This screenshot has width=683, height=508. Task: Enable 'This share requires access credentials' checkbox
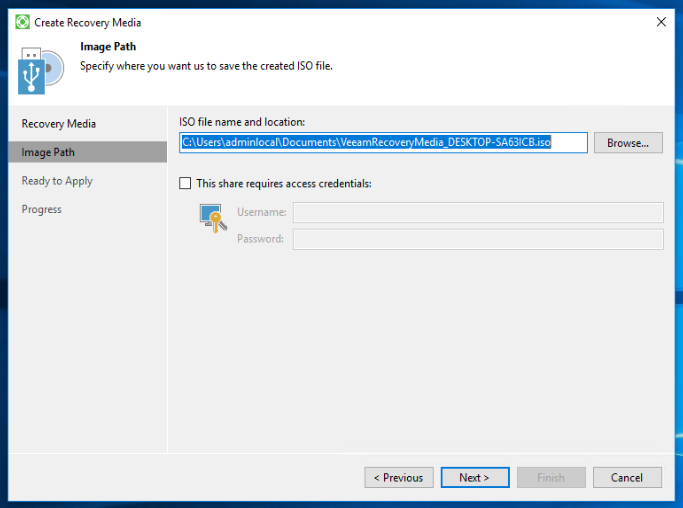tap(185, 183)
